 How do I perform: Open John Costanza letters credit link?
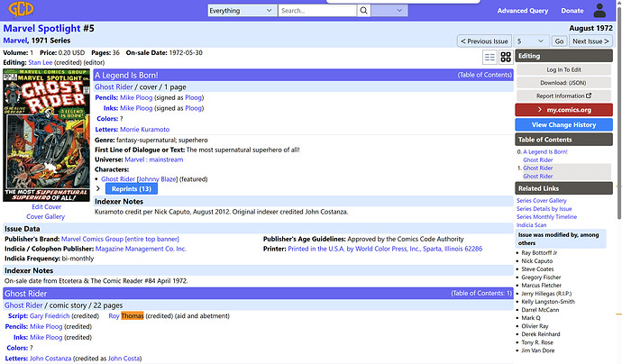[50, 359]
